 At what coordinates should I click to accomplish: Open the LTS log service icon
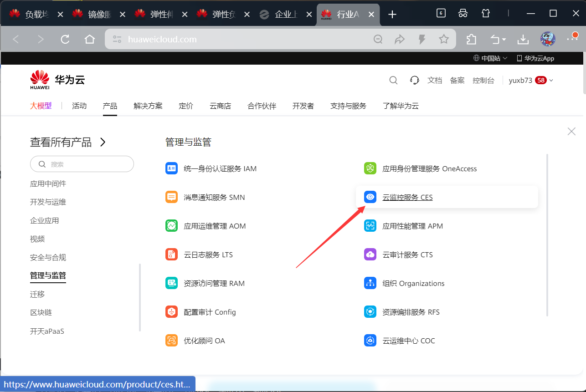pos(171,255)
